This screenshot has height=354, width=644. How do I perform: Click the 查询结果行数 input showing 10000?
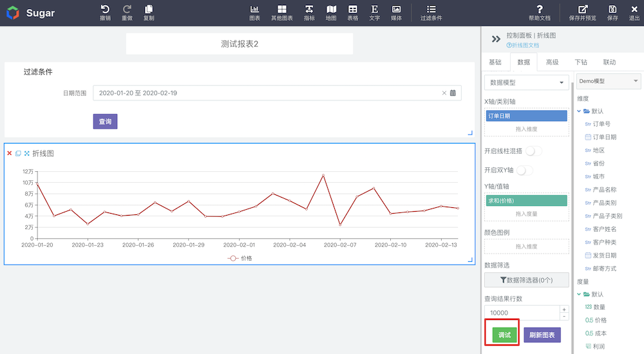pos(522,313)
